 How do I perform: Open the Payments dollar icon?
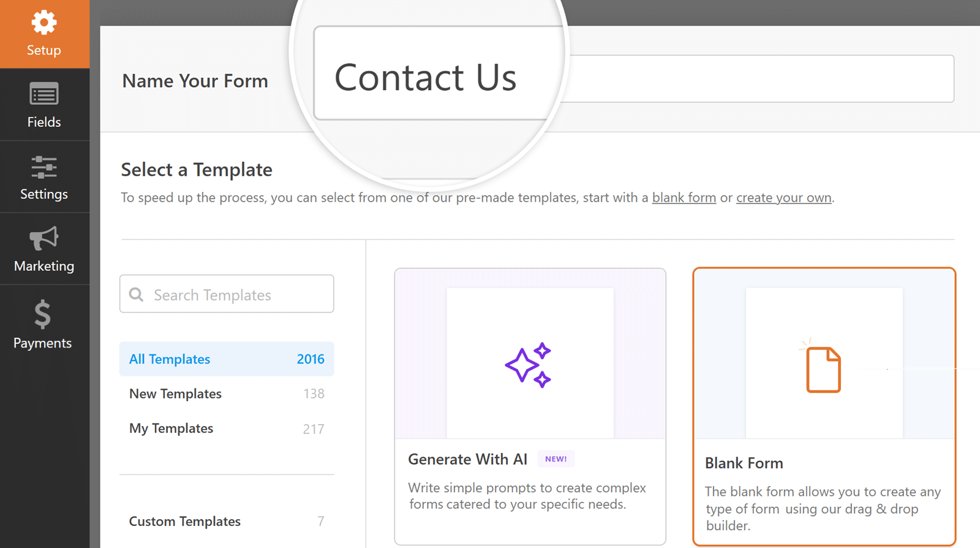coord(43,314)
